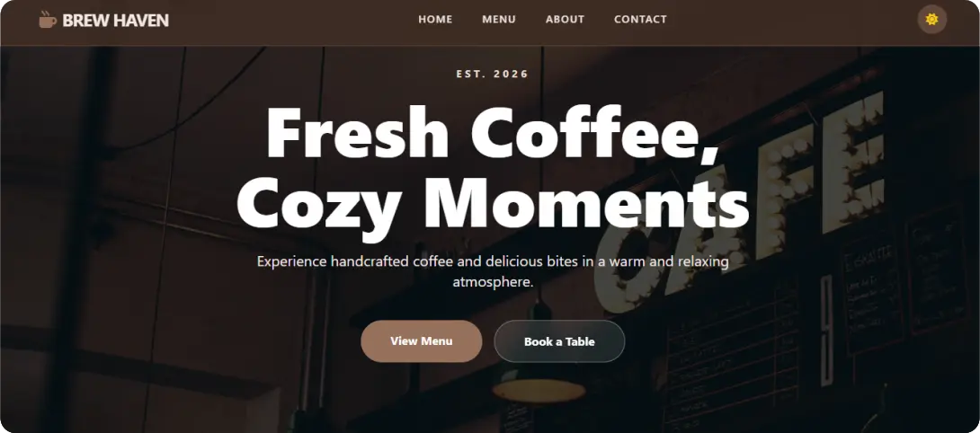Click the word Fresh in the headline

coord(358,132)
